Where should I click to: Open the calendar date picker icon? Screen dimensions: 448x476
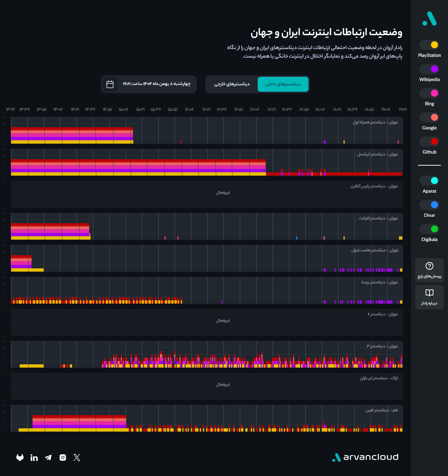110,84
